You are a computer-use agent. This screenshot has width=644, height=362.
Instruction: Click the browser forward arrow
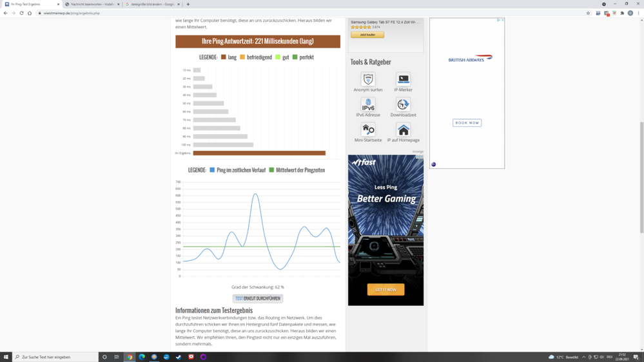14,13
